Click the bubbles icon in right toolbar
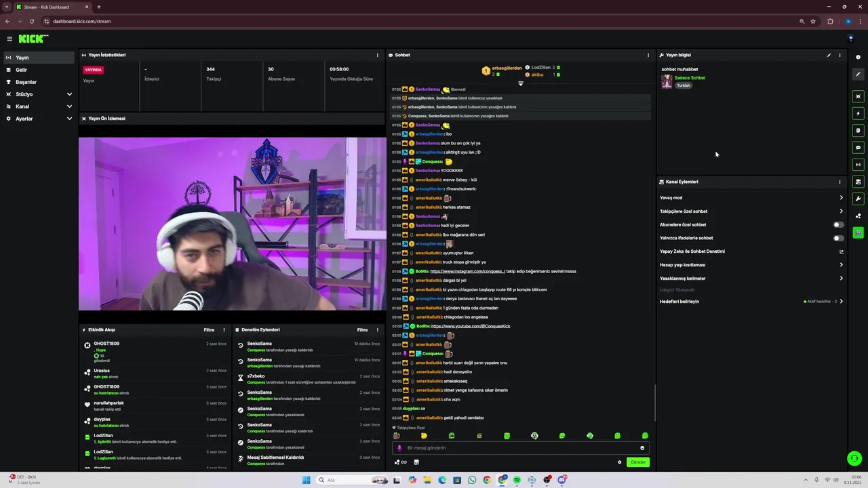Image resolution: width=868 pixels, height=488 pixels. pos(858,216)
